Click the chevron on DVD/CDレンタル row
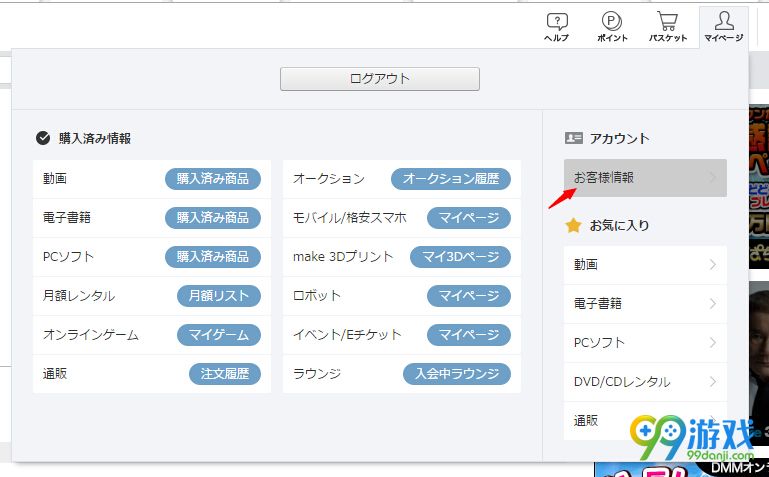 [x=713, y=382]
